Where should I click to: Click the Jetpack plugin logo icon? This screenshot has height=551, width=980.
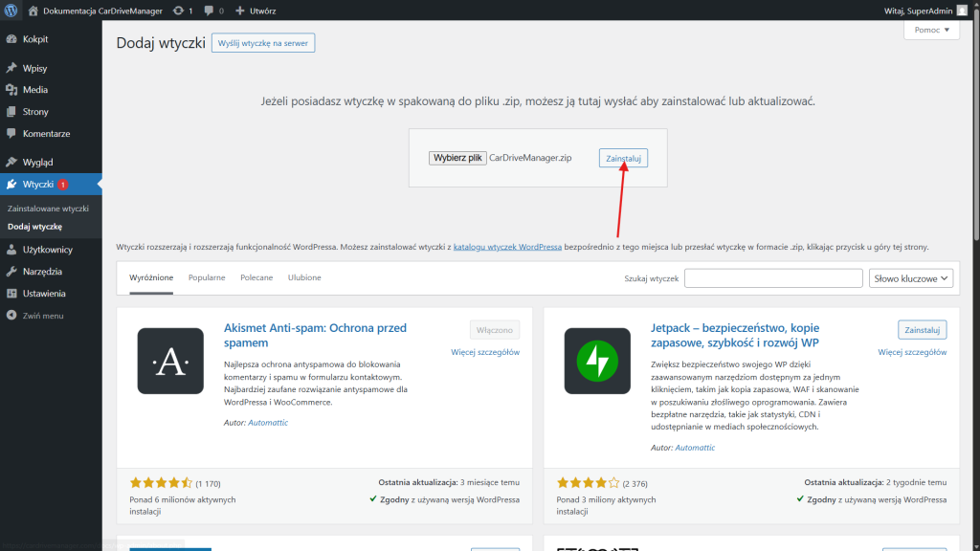coord(597,362)
